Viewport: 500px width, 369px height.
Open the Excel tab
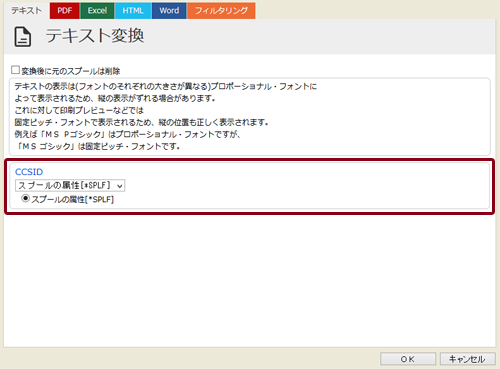click(x=97, y=11)
